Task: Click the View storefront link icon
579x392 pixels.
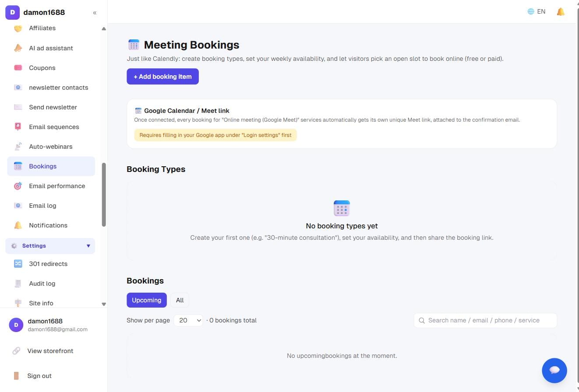Action: pyautogui.click(x=16, y=351)
